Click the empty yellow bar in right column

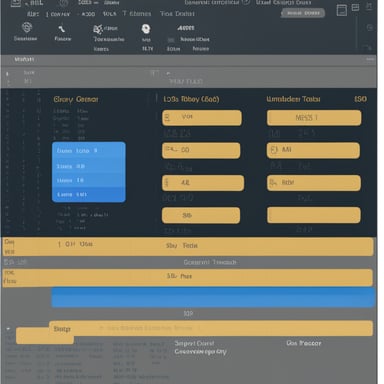coord(314,215)
